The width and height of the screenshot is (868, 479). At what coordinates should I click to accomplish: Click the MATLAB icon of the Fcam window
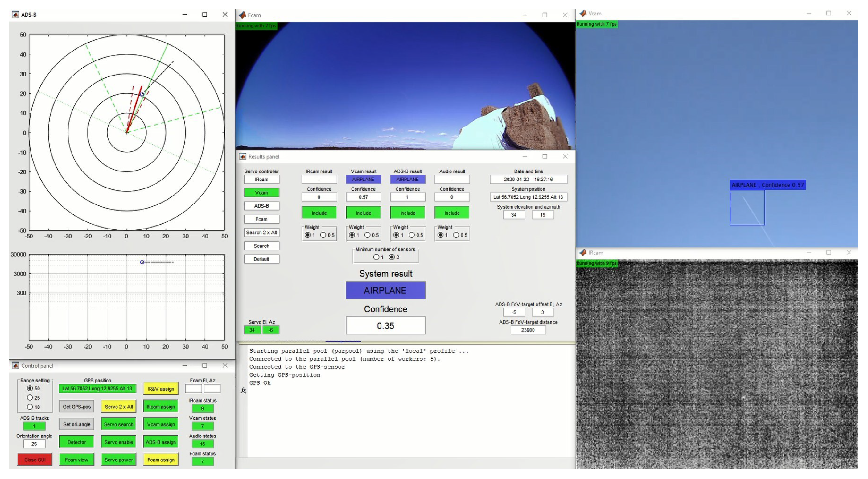pos(242,15)
